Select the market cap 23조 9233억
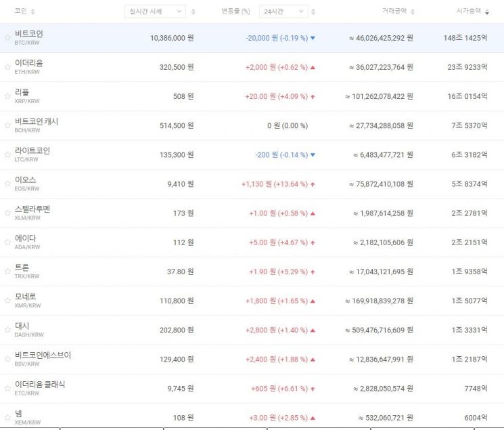This screenshot has height=430, width=504. [467, 67]
